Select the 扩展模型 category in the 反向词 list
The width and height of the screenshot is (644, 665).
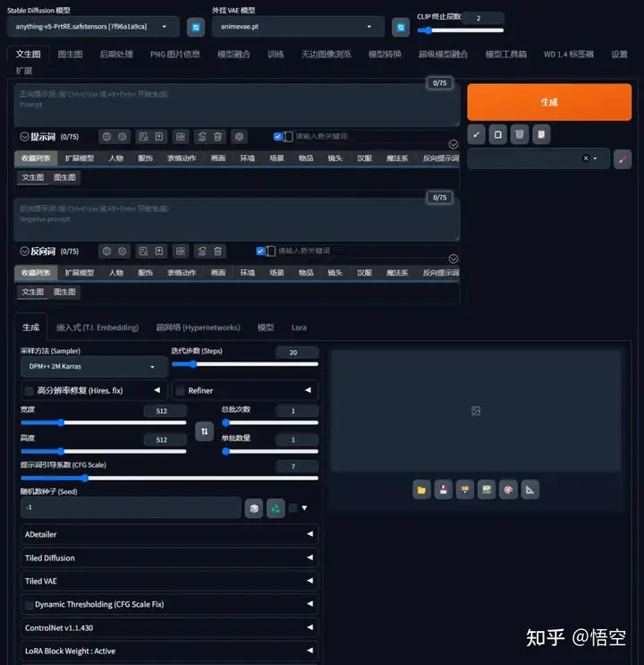(80, 273)
